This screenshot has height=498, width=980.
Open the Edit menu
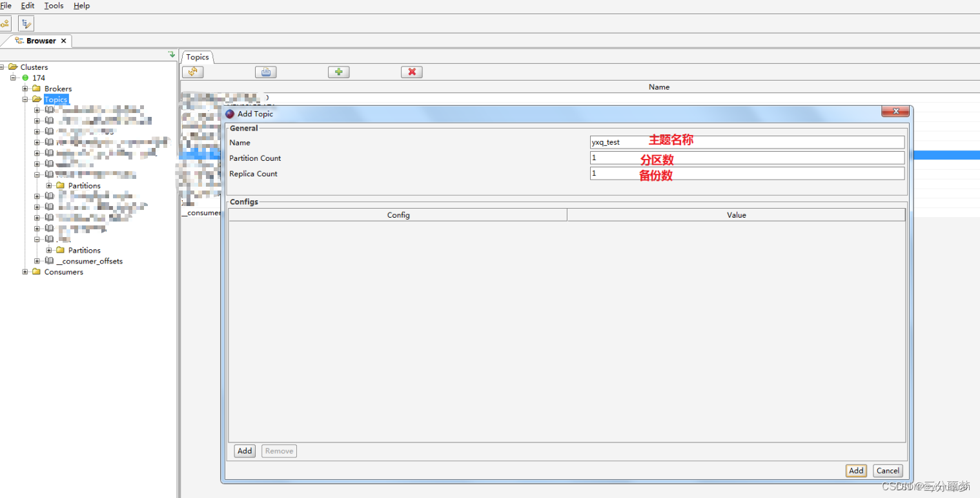point(28,6)
